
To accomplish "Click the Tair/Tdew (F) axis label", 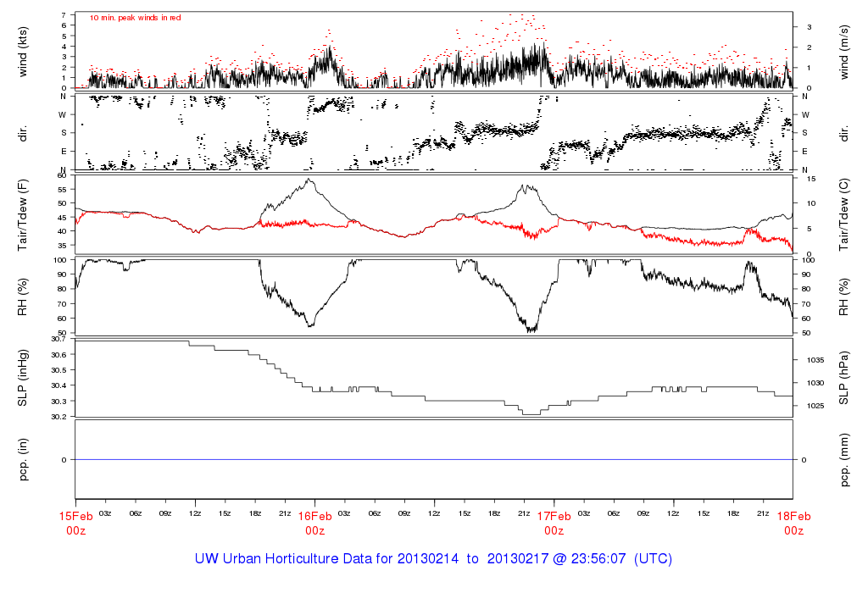I will (23, 215).
